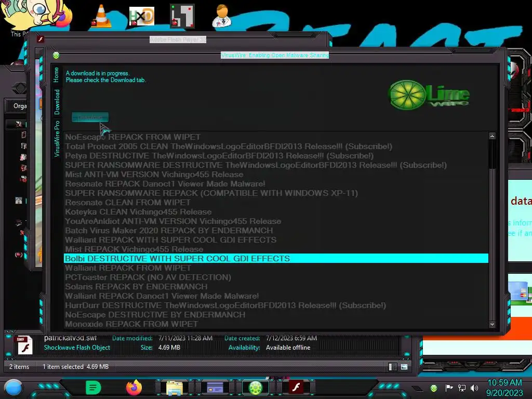Switch to the Download tab in VirusWire
The height and width of the screenshot is (399, 532).
(x=57, y=102)
